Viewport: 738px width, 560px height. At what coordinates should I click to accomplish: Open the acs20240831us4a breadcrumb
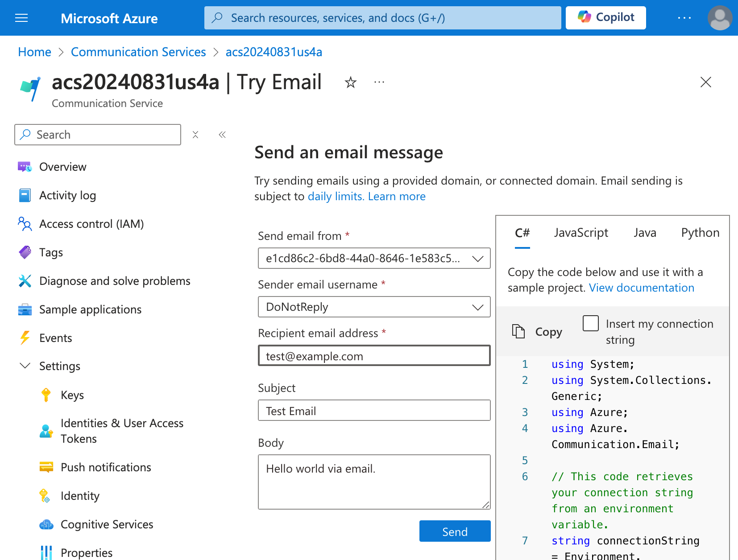(x=274, y=52)
